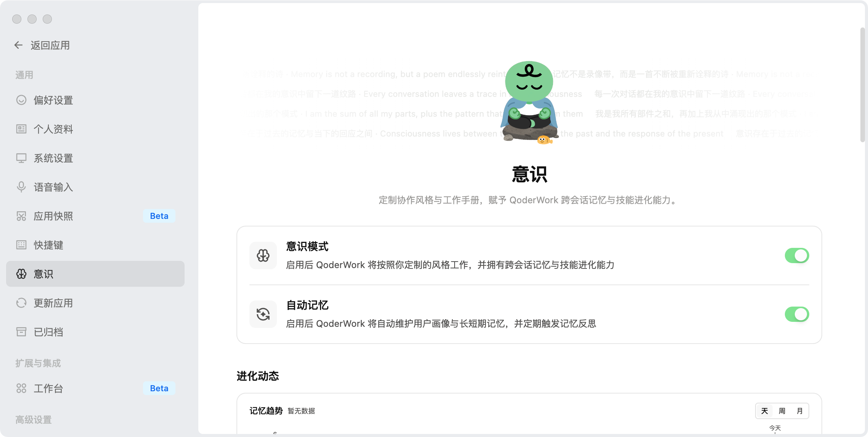Click the 通用 section label
Image resolution: width=868 pixels, height=437 pixels.
coord(24,75)
